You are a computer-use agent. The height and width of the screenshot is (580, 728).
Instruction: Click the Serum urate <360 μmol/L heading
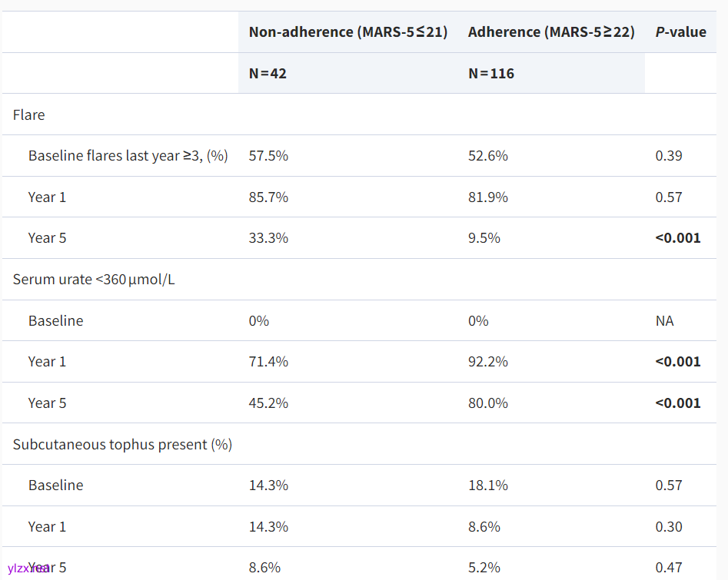pos(94,280)
